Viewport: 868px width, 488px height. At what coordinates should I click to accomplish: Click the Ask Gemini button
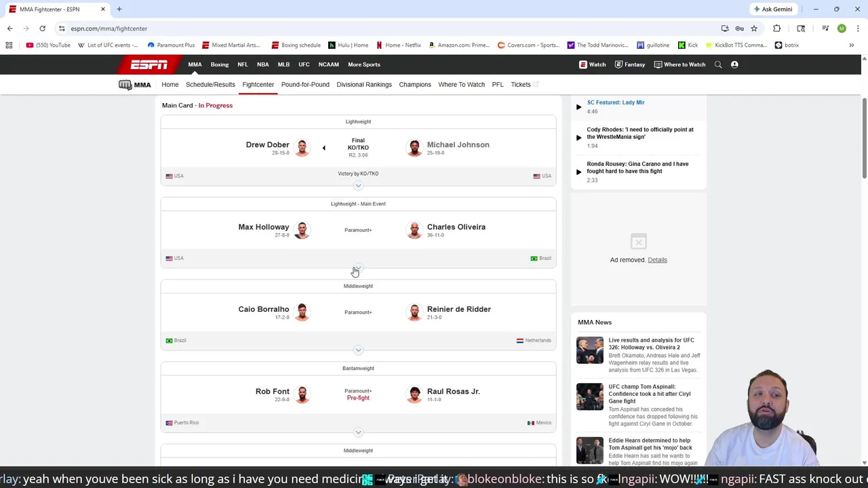772,9
